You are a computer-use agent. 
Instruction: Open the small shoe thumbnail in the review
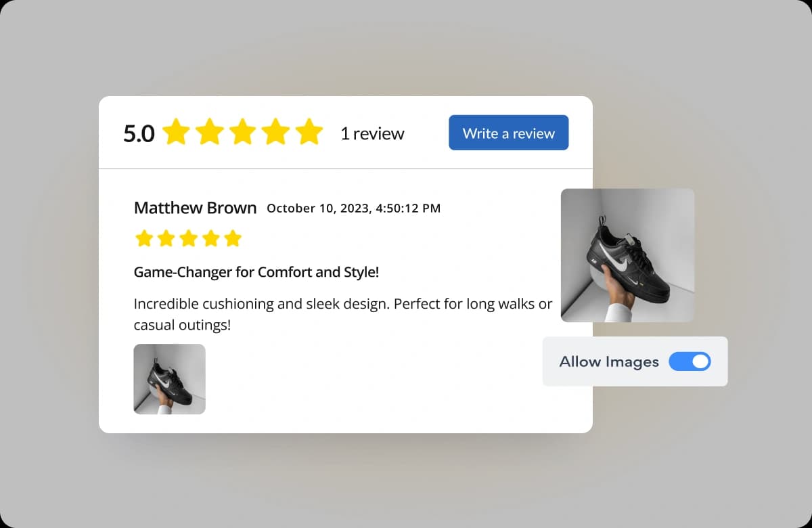169,379
